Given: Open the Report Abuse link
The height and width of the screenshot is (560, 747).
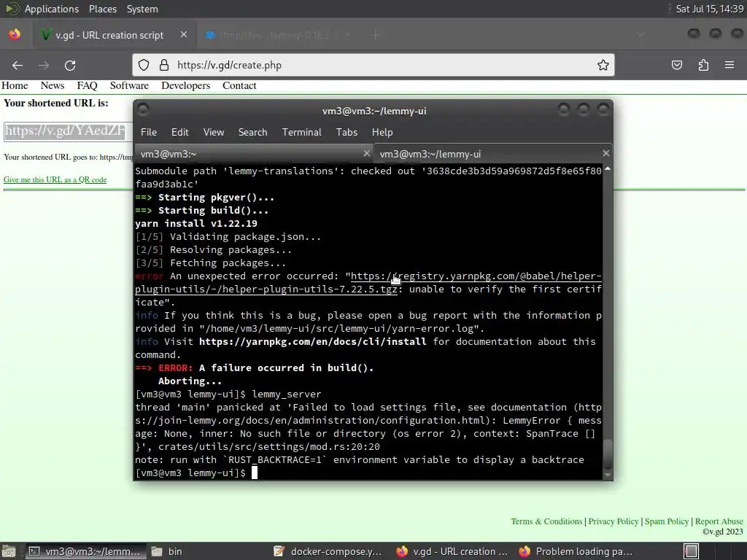Looking at the screenshot, I should coord(719,521).
